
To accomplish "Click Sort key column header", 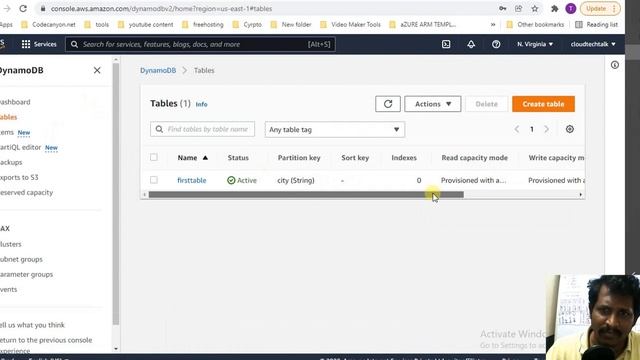I will point(355,158).
